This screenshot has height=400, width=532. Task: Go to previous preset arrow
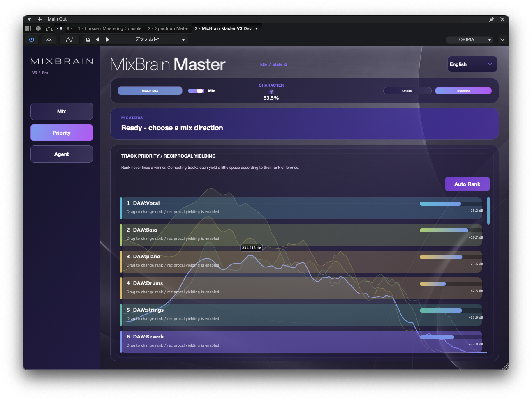click(98, 40)
